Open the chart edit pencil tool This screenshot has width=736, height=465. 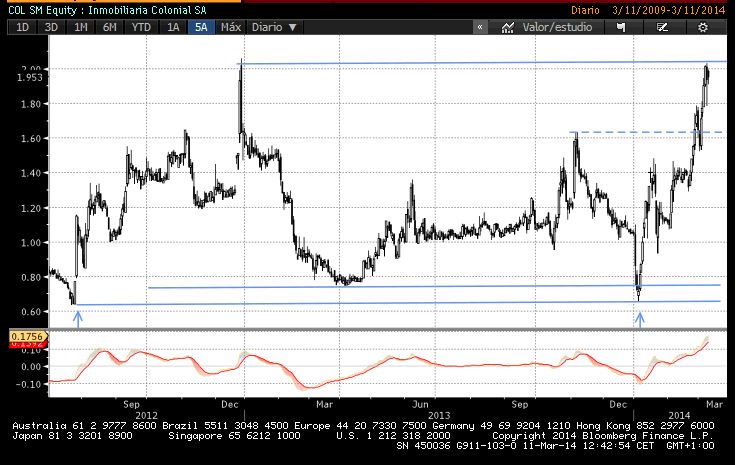[662, 27]
